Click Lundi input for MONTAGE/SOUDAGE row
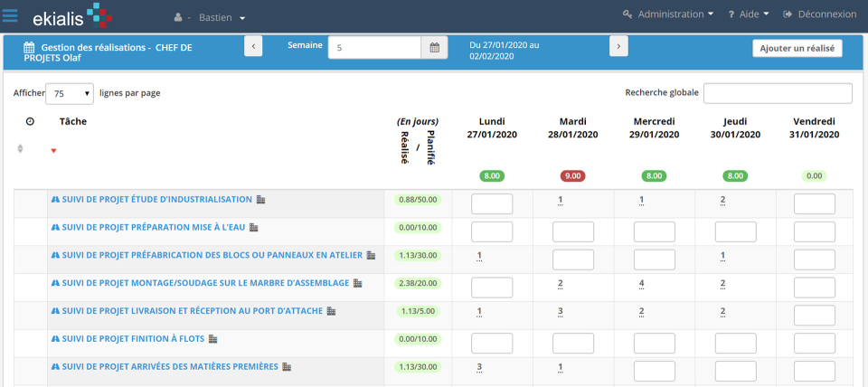This screenshot has width=868, height=387. point(492,288)
